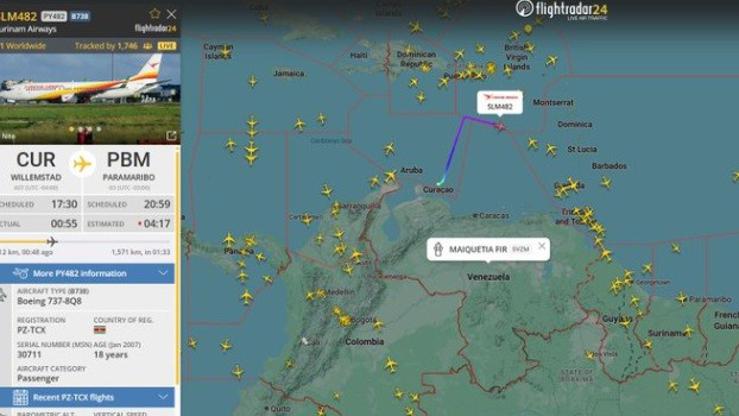
Task: Close the SLM482 flight details panel
Action: 172,14
